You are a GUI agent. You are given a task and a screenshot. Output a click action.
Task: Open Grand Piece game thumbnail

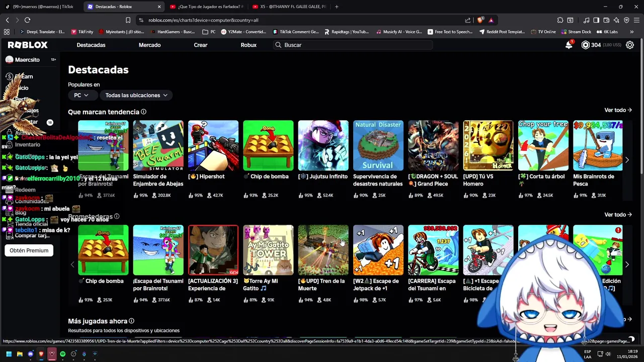433,145
